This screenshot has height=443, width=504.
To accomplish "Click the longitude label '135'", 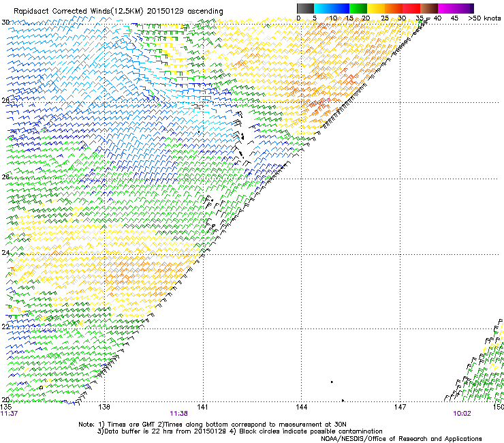I will click(x=6, y=407).
